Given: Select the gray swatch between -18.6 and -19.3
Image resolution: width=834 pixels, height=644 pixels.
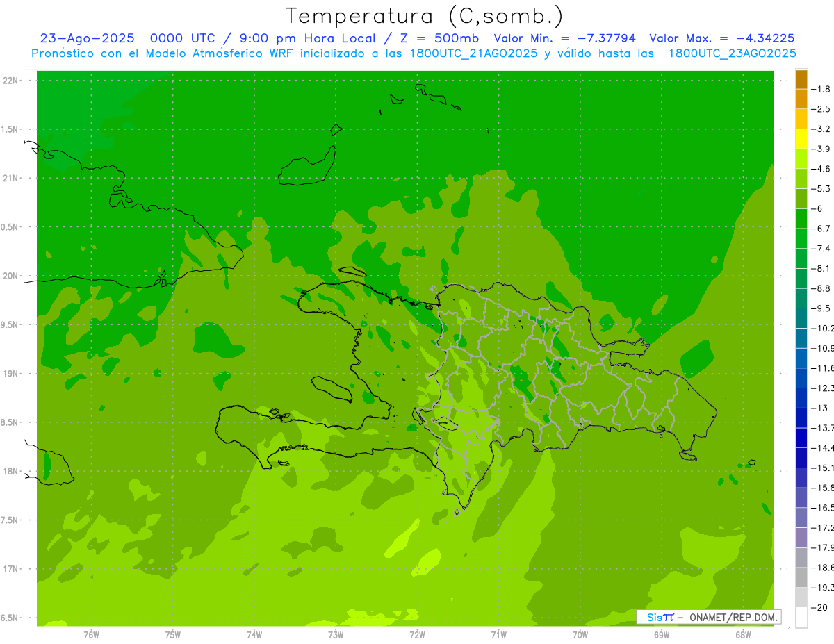Looking at the screenshot, I should [x=801, y=577].
